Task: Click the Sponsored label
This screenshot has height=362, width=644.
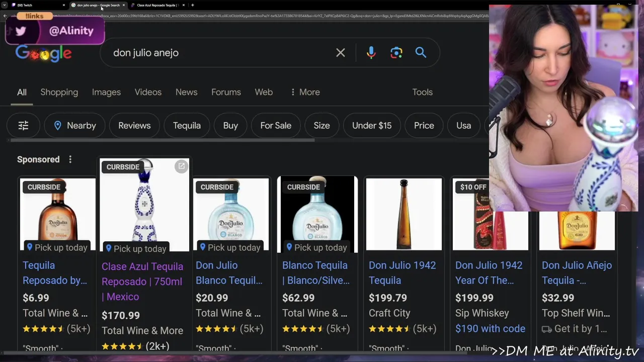Action: [38, 159]
